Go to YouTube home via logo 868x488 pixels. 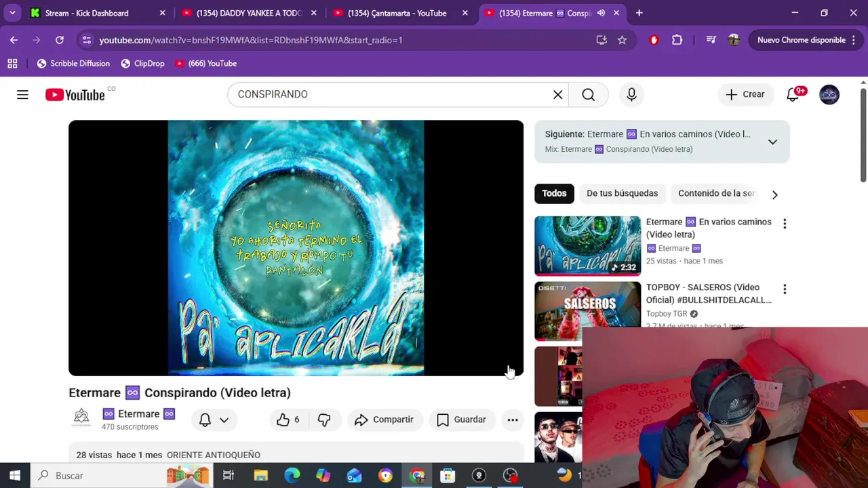click(x=75, y=95)
